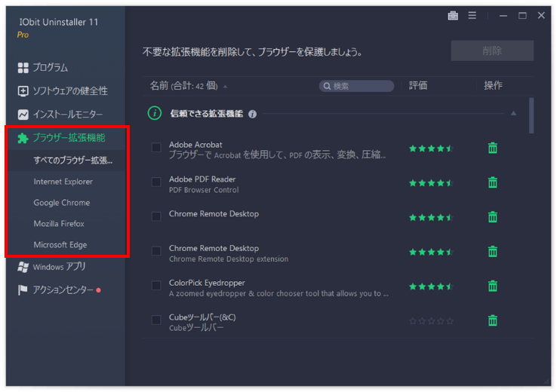557x392 pixels.
Task: Click star rating of Adobe Acrobat
Action: [x=431, y=149]
